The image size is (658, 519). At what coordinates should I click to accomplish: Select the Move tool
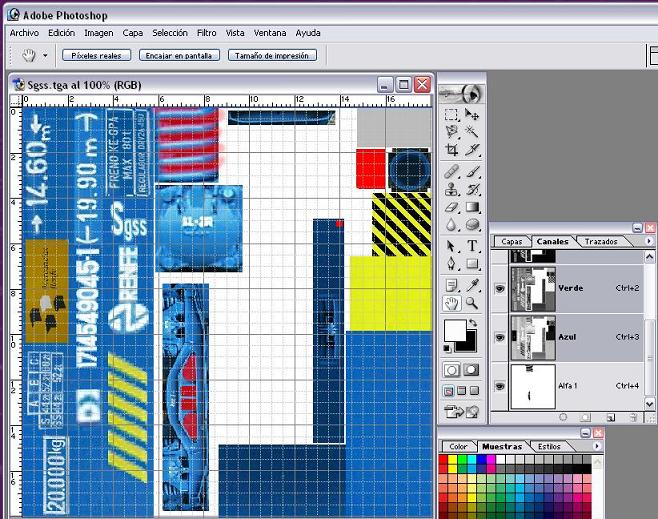472,114
